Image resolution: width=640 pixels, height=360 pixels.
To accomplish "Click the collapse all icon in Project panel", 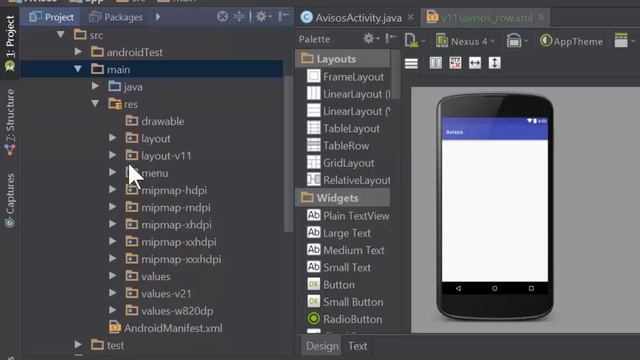I will click(239, 16).
